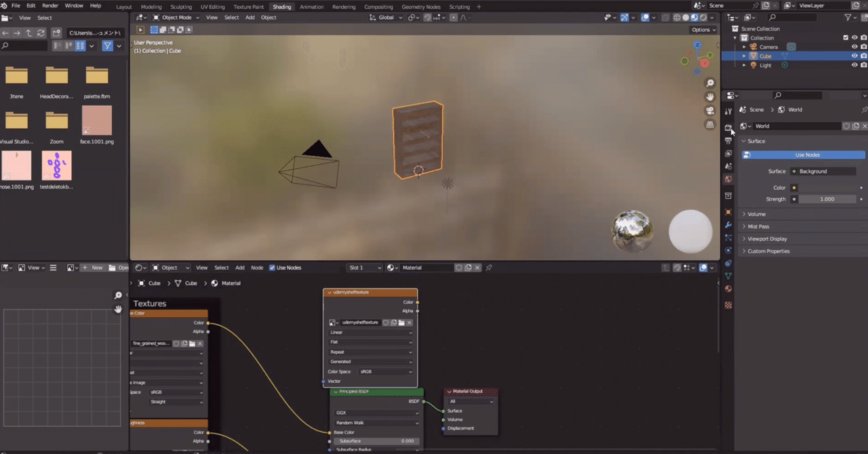868x454 pixels.
Task: Open the Add menu in the shader editor
Action: [240, 268]
